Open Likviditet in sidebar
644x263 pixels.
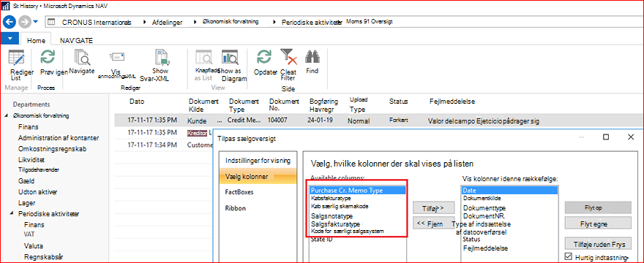click(x=31, y=159)
